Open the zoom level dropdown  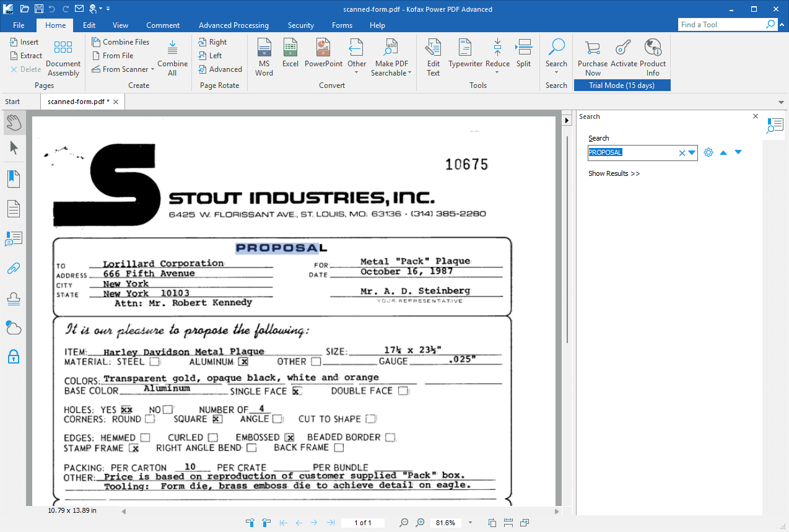tap(470, 523)
